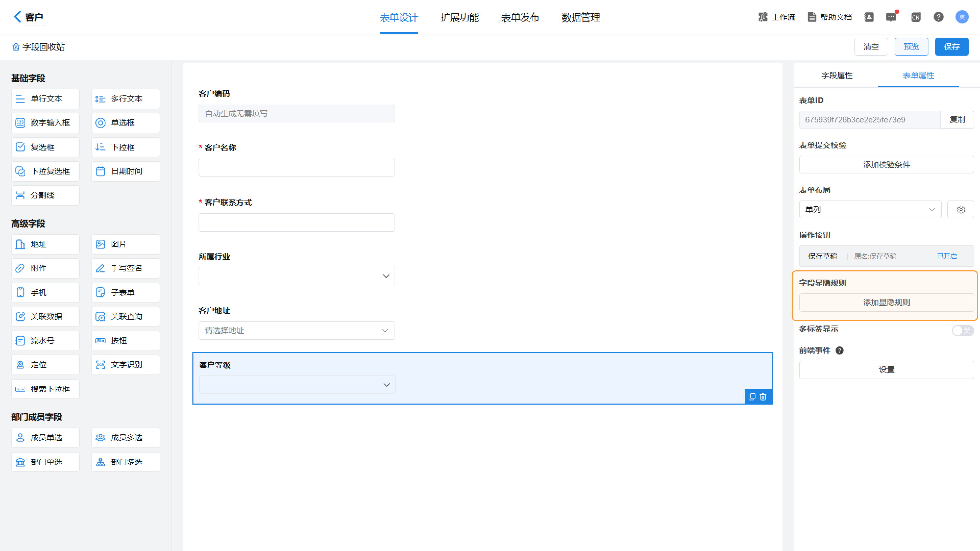Viewport: 980px width, 551px height.
Task: Switch to the 扩展功能 tab
Action: [x=460, y=18]
